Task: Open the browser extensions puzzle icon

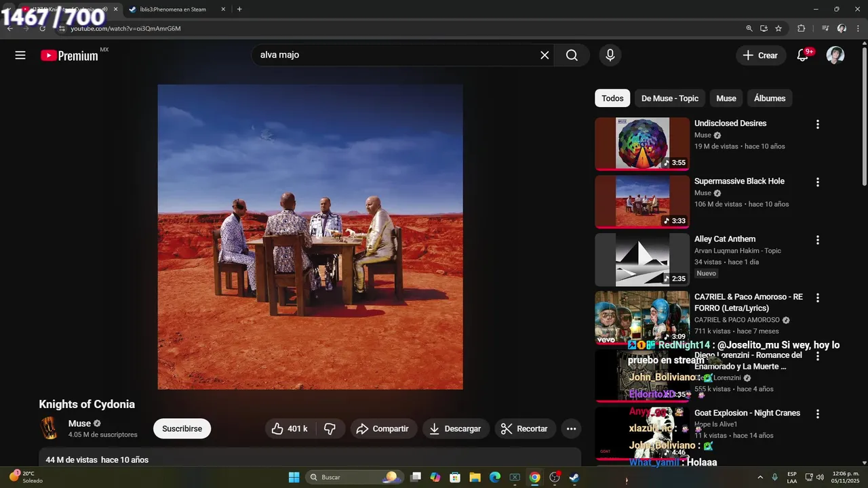Action: 802,28
